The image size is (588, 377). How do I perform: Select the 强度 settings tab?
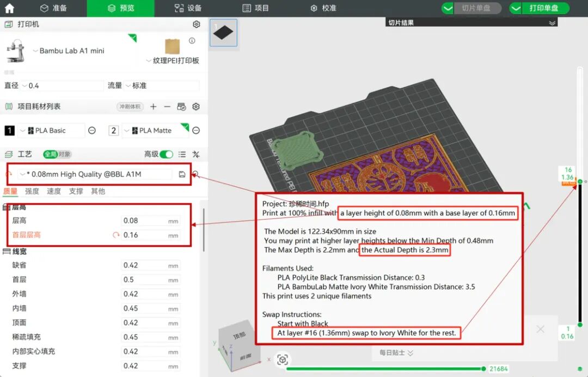(32, 191)
